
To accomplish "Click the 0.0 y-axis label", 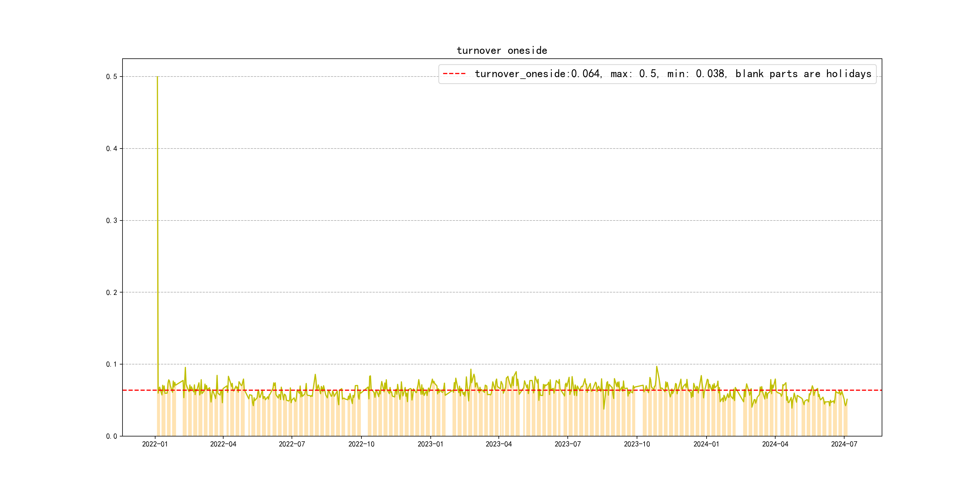I will 112,436.
